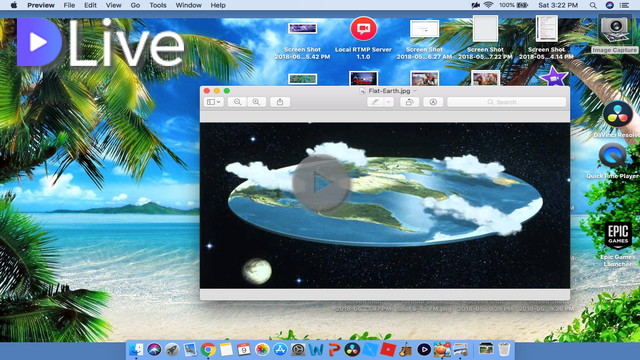Open the Window menu
The height and width of the screenshot is (360, 640).
pyautogui.click(x=189, y=5)
